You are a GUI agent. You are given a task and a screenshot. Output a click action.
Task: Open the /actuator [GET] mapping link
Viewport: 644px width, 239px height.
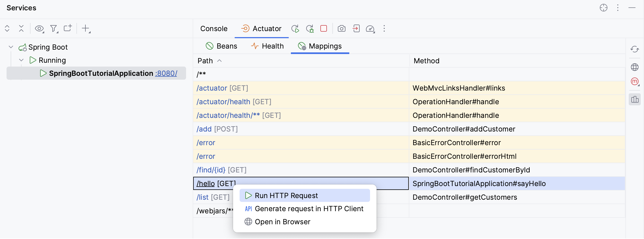tap(212, 88)
